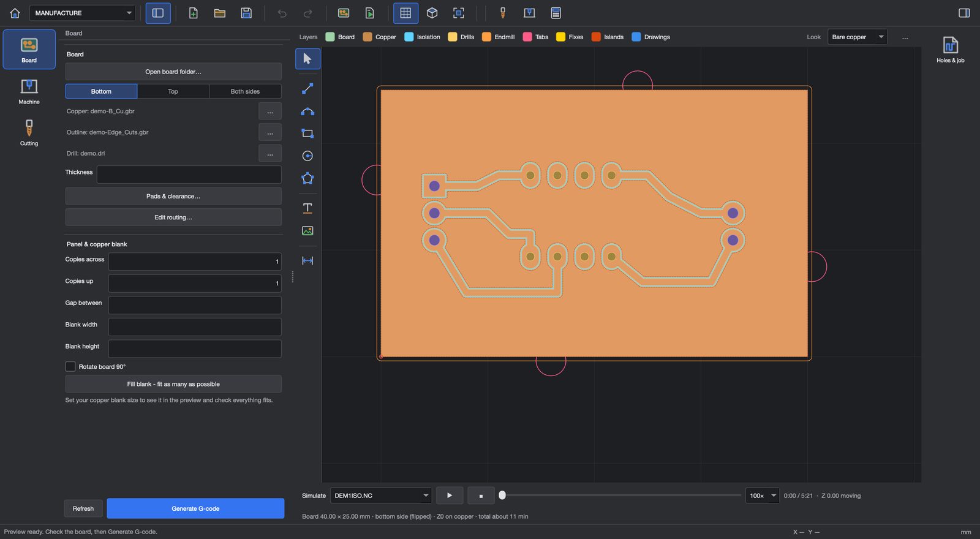Select the Arc drawing tool
The image size is (980, 539).
tap(307, 111)
